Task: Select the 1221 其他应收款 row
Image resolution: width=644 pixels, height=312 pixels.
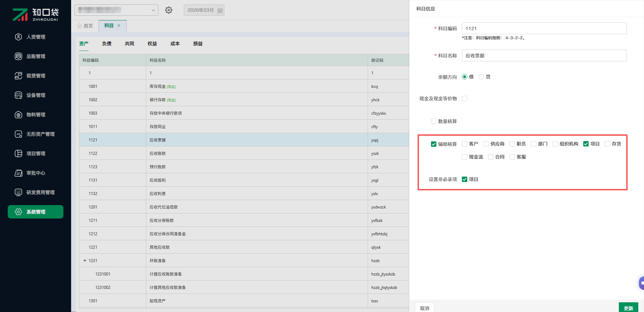Action: (x=244, y=247)
